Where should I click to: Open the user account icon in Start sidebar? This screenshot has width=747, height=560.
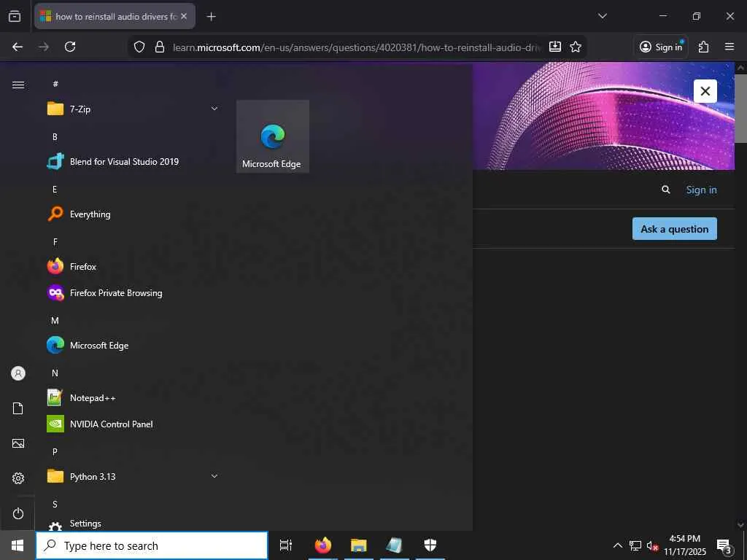(x=18, y=373)
